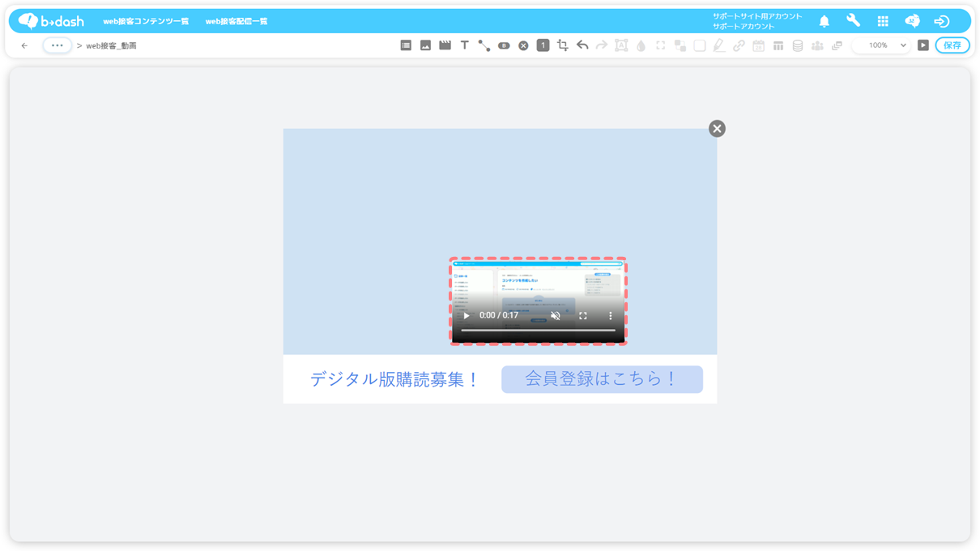Screen dimensions: 980x551
Task: Click the サポートアカウント user label
Action: tap(744, 27)
